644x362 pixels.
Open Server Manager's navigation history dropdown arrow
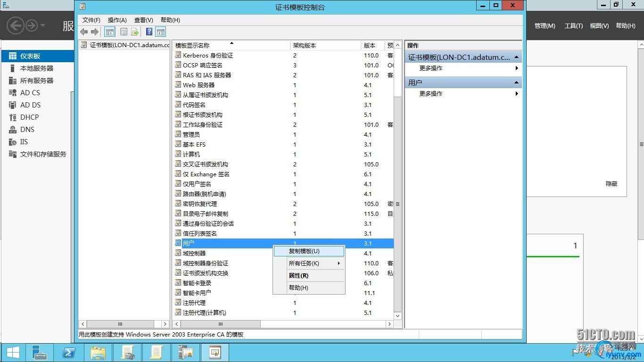[x=43, y=25]
